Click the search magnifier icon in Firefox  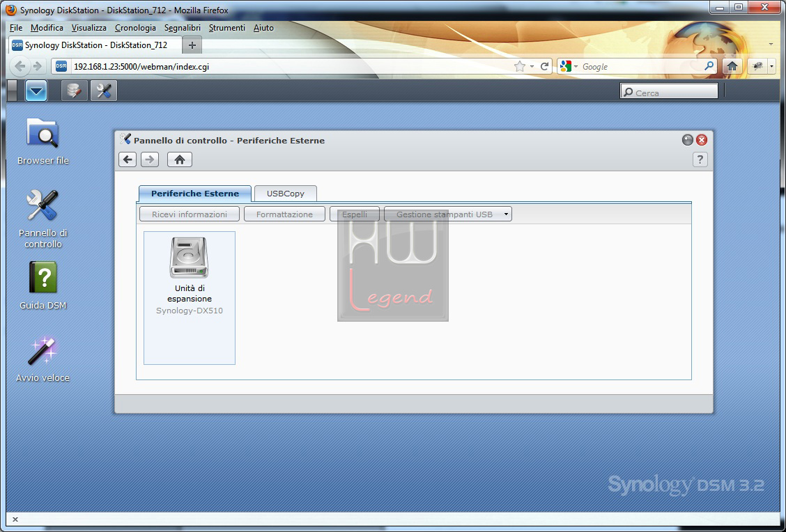(709, 66)
